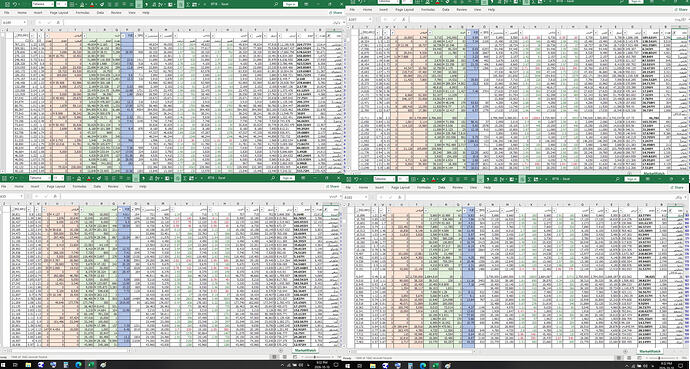Click AutoSum sigma icon in top-left window
This screenshot has width=690, height=369.
188,4
